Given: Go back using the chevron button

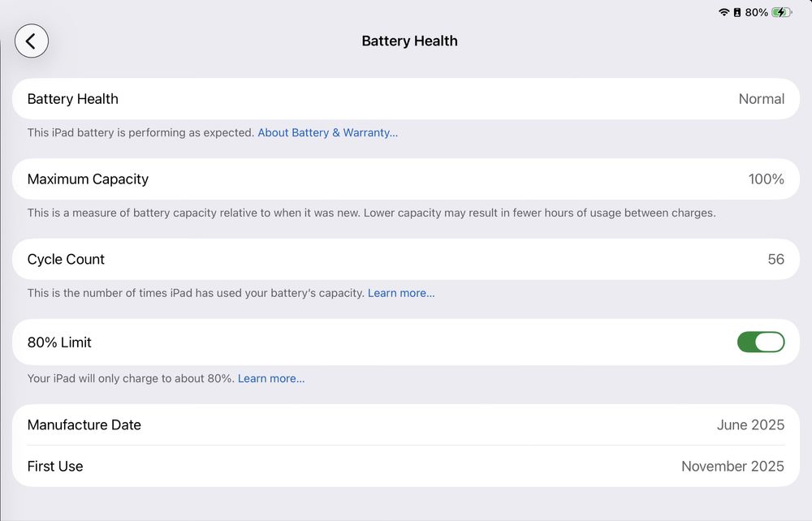Looking at the screenshot, I should tap(32, 41).
